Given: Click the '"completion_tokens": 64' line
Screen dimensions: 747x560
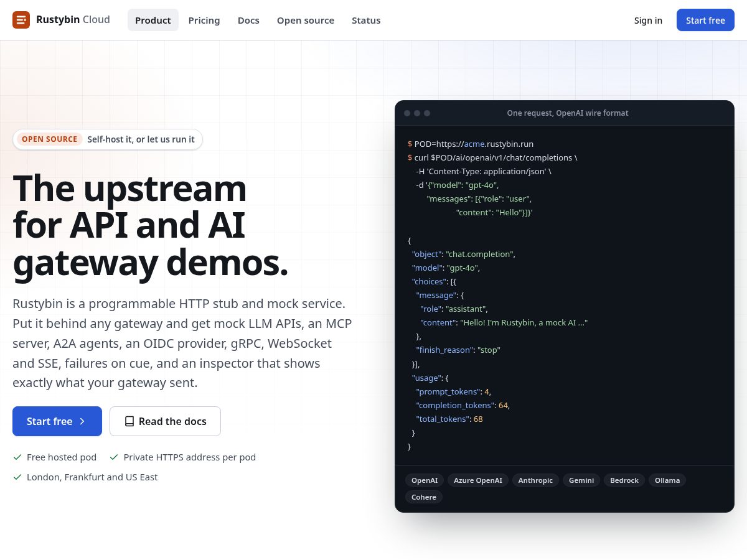Looking at the screenshot, I should (x=463, y=406).
